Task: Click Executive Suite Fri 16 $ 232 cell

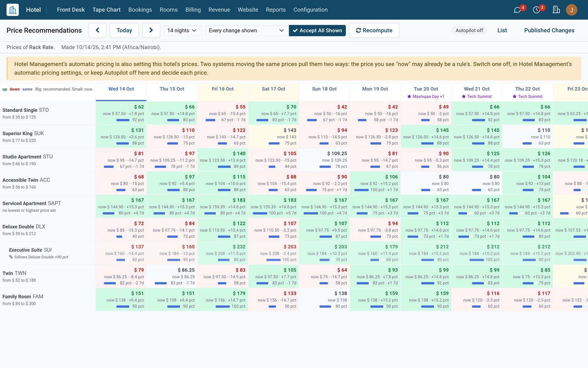Action: 223,253
